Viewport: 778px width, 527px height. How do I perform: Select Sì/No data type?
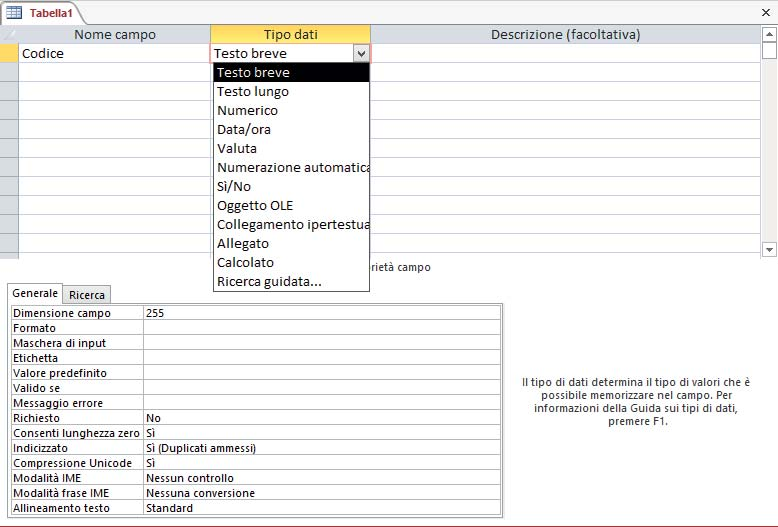[234, 187]
